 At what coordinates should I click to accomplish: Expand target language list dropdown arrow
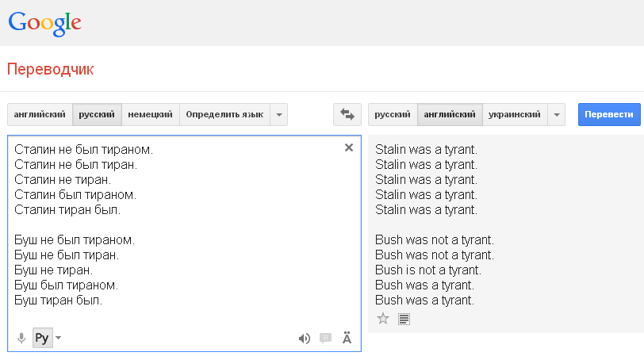tap(557, 114)
